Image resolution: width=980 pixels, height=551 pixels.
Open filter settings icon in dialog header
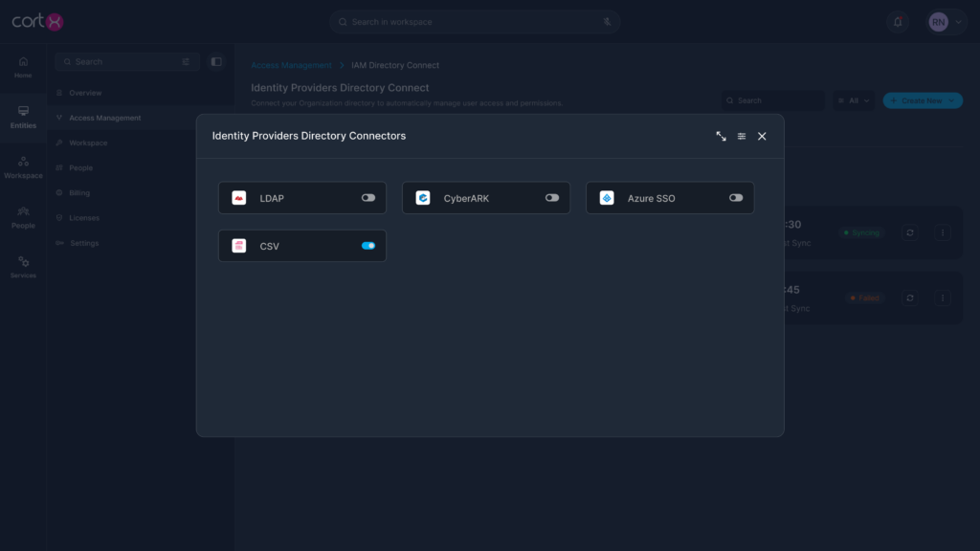[x=742, y=136]
